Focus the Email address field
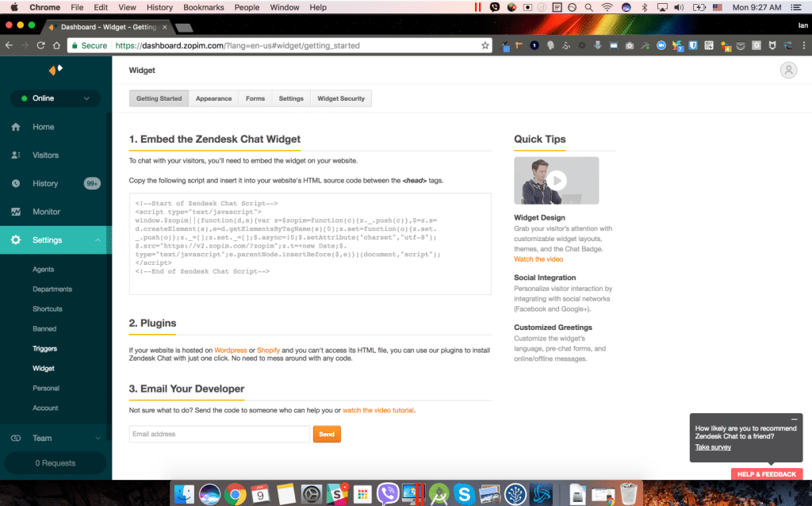Image resolution: width=812 pixels, height=506 pixels. pyautogui.click(x=220, y=434)
